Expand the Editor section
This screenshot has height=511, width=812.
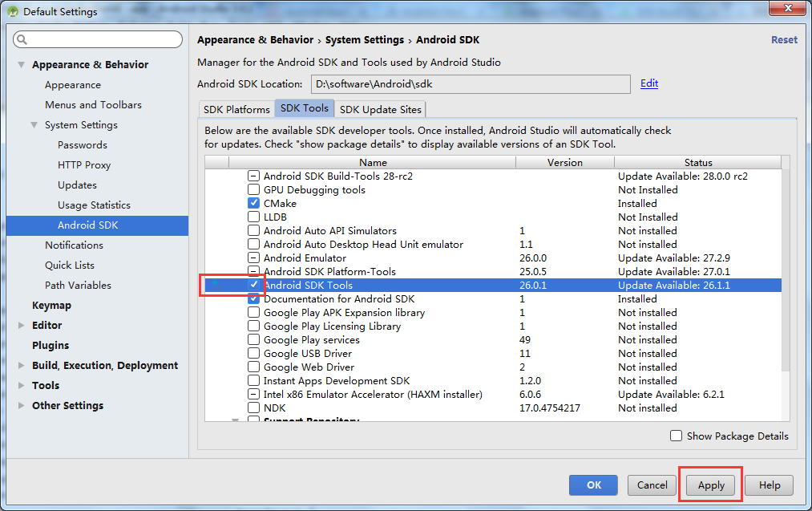[x=21, y=326]
